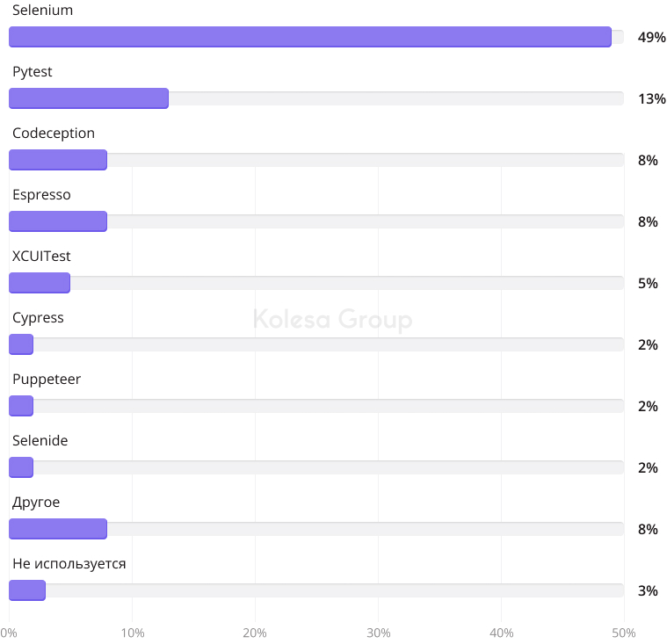Click the 49% value label
Screen dimensions: 667x644
pos(651,37)
